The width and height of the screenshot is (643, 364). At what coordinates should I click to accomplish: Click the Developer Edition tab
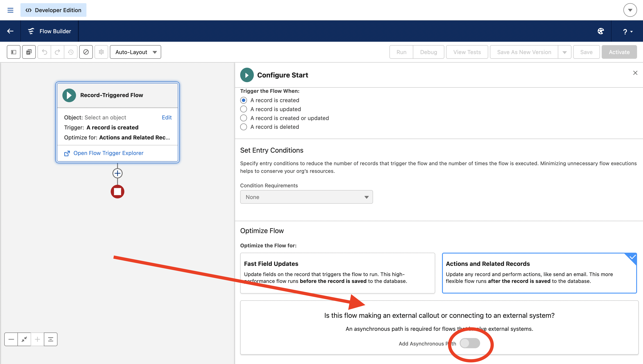click(x=53, y=10)
